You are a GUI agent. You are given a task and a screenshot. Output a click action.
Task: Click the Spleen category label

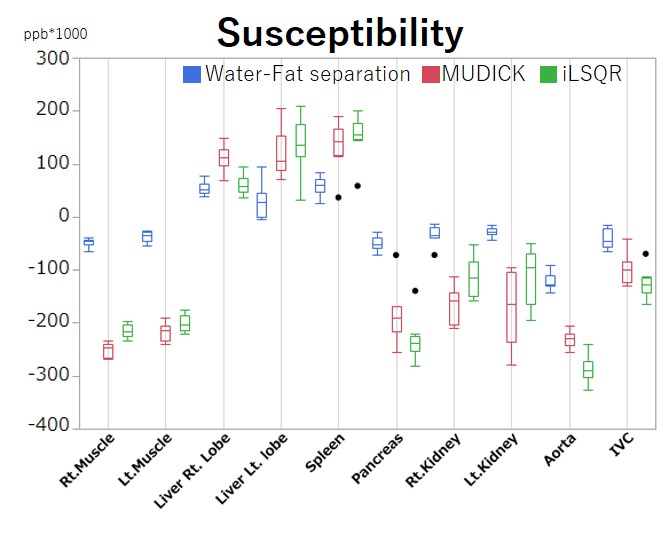(326, 453)
